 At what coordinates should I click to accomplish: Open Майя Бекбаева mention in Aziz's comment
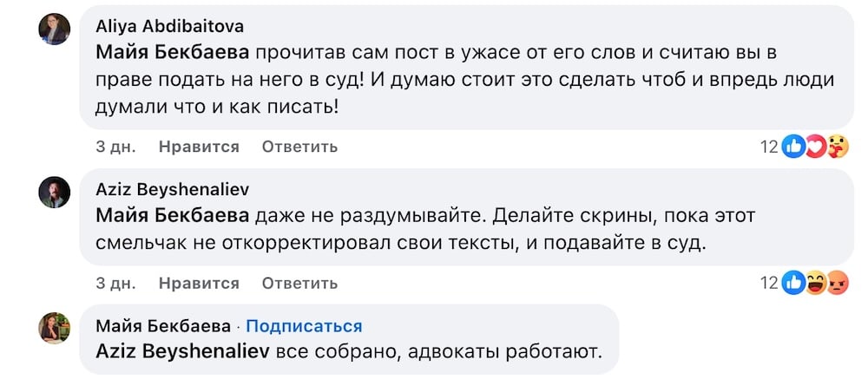tap(173, 216)
